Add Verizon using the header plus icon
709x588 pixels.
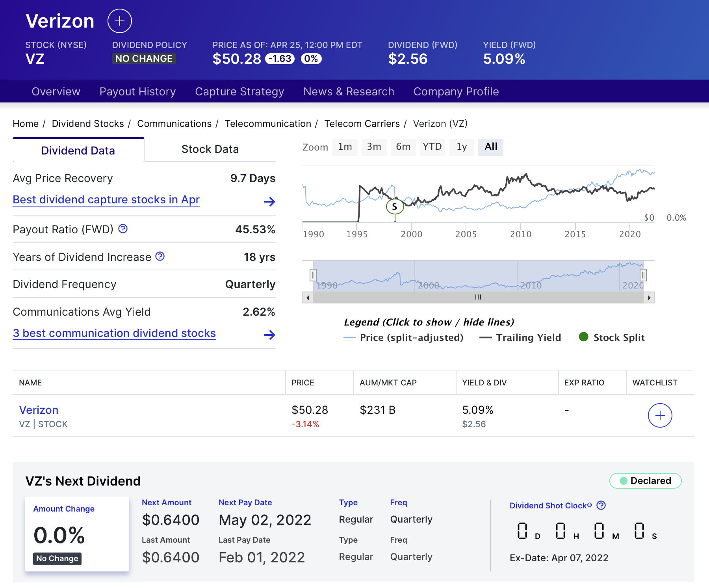click(x=120, y=21)
